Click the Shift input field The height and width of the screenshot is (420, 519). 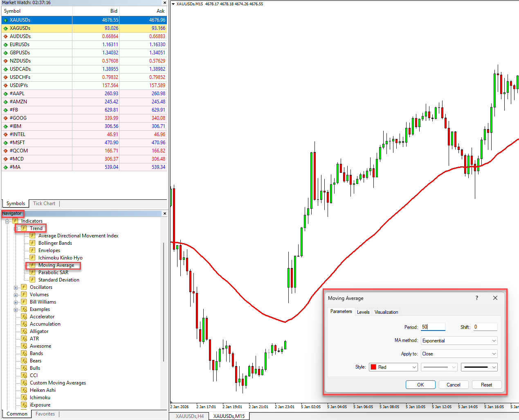(x=485, y=327)
